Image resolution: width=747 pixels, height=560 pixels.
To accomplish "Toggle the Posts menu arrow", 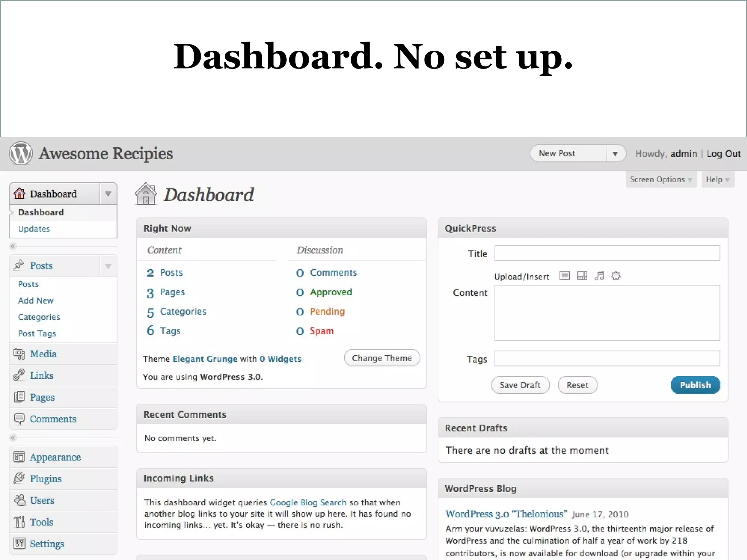I will tap(108, 266).
